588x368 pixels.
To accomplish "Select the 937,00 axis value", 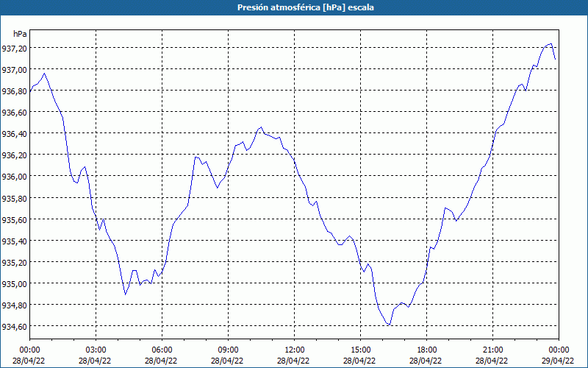I will tap(14, 69).
